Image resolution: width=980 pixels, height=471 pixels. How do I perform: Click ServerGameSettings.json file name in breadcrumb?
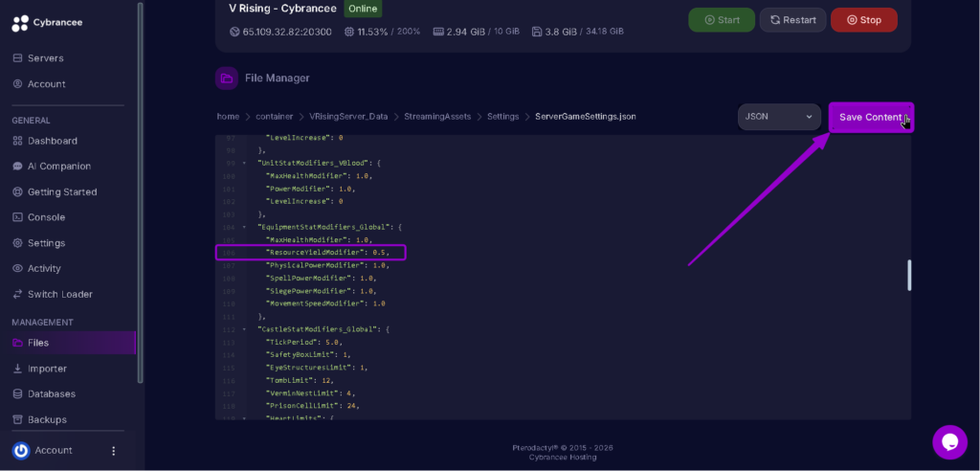pos(586,117)
